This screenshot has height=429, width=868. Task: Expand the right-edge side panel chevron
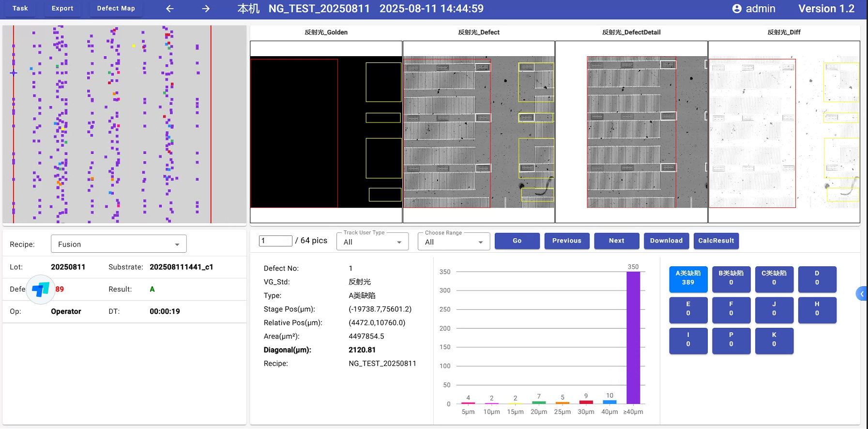pos(861,294)
